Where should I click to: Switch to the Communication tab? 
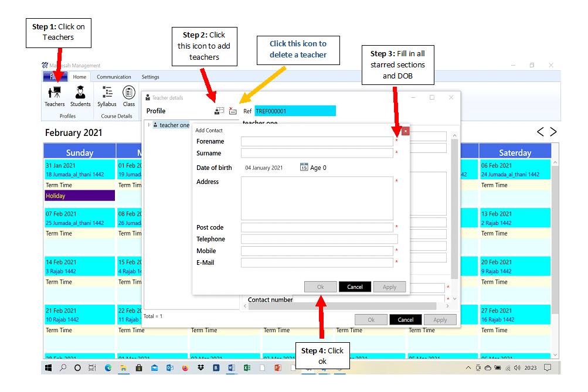tap(114, 77)
